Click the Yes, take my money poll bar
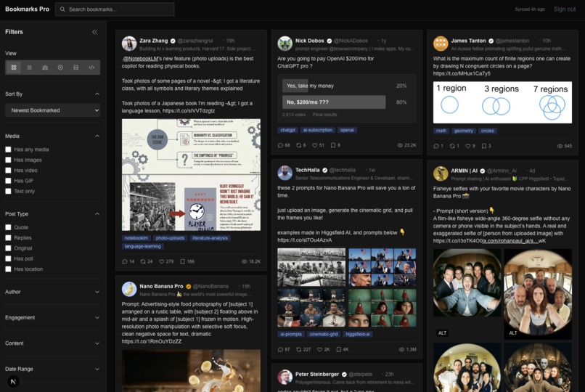The width and height of the screenshot is (585, 392). tap(334, 86)
